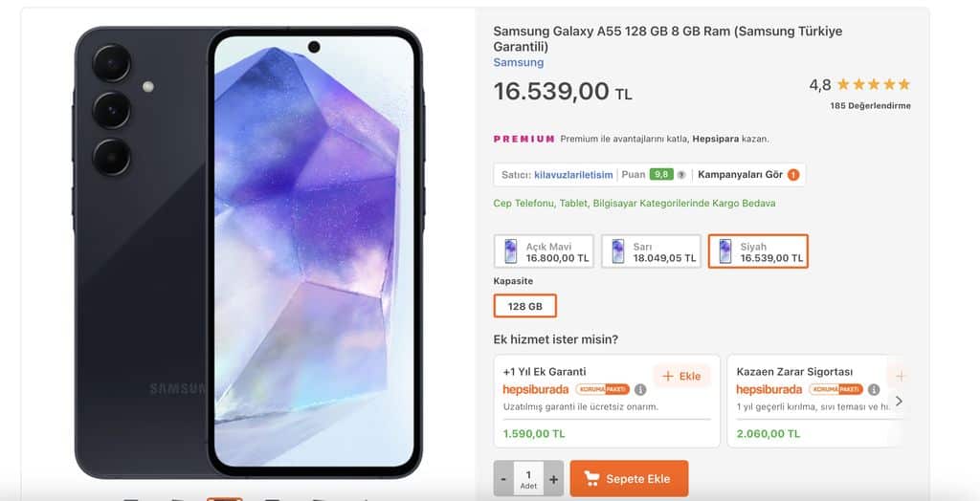Click the Galaxy A55 main product image
The height and width of the screenshot is (501, 980).
click(248, 251)
